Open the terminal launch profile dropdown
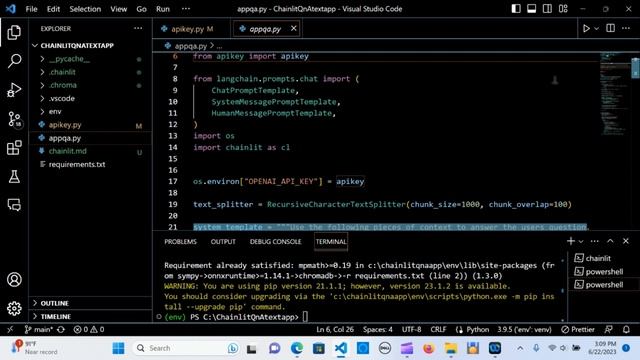Image resolution: width=640 pixels, height=360 pixels. coord(581,242)
